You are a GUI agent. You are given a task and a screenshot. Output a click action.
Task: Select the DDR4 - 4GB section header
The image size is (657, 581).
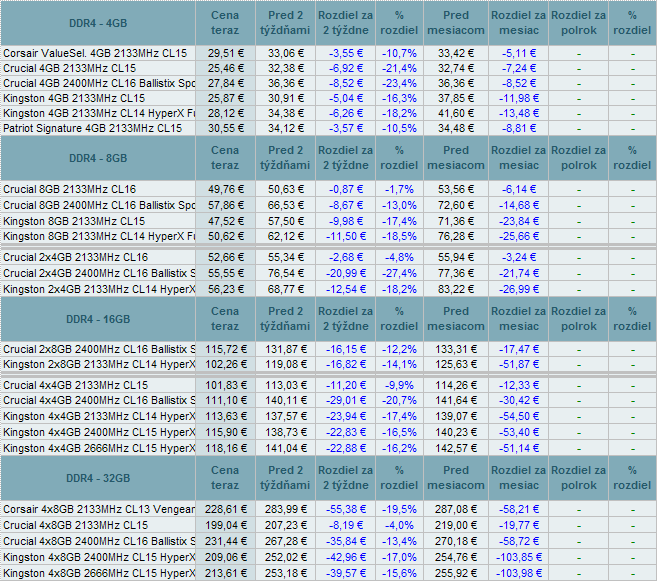click(98, 23)
